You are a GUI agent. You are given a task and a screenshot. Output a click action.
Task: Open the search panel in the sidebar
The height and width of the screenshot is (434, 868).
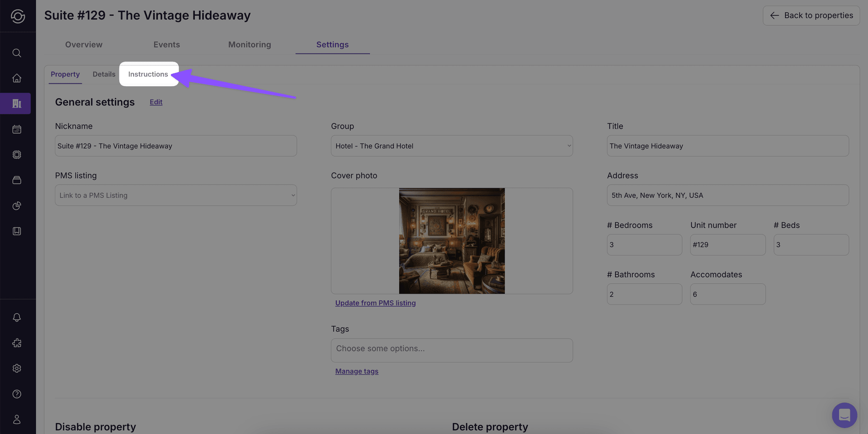(x=17, y=53)
